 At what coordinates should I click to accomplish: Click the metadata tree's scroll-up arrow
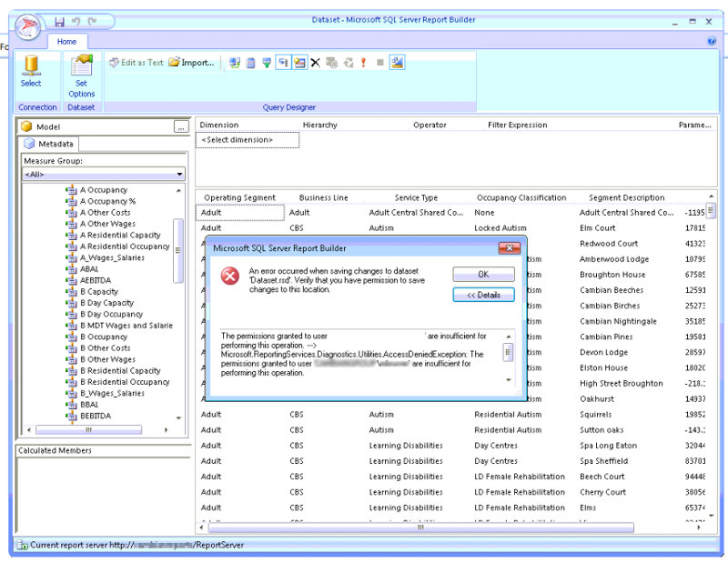pos(178,191)
